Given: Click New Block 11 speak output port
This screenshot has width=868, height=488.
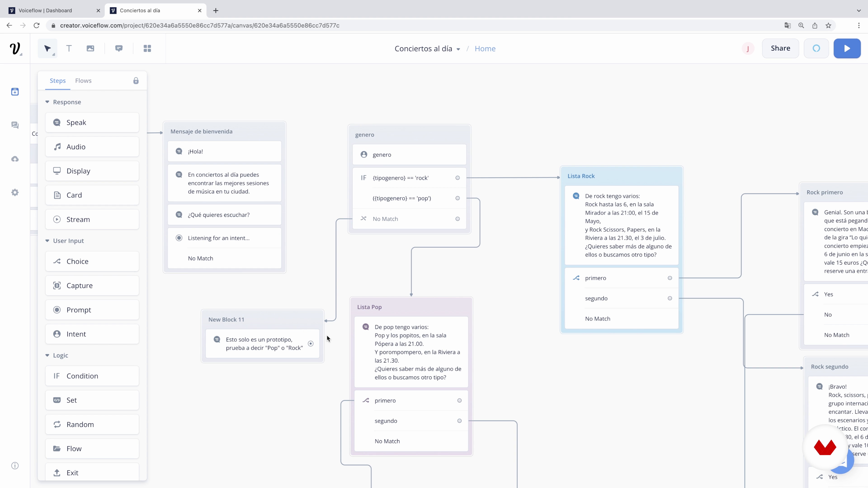Looking at the screenshot, I should (311, 344).
